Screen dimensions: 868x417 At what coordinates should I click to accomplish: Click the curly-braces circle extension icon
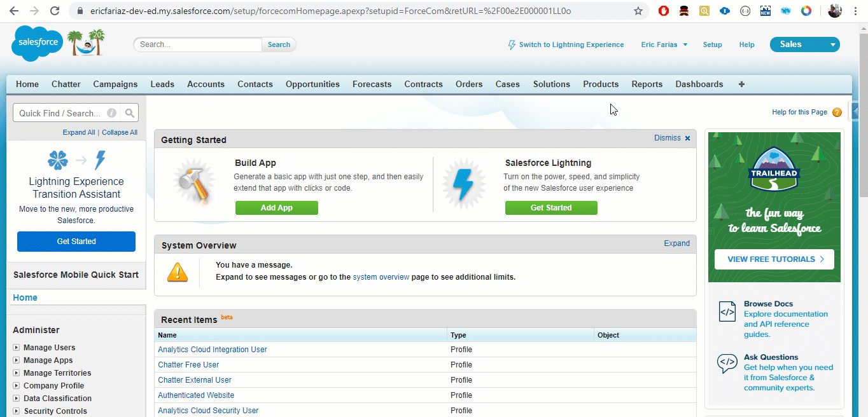(745, 11)
